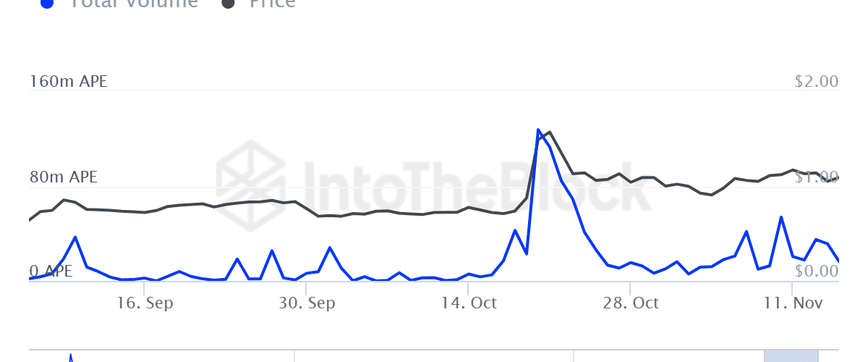Click the highest blue volume peak
Screen dimensions: 868x362
[538, 130]
